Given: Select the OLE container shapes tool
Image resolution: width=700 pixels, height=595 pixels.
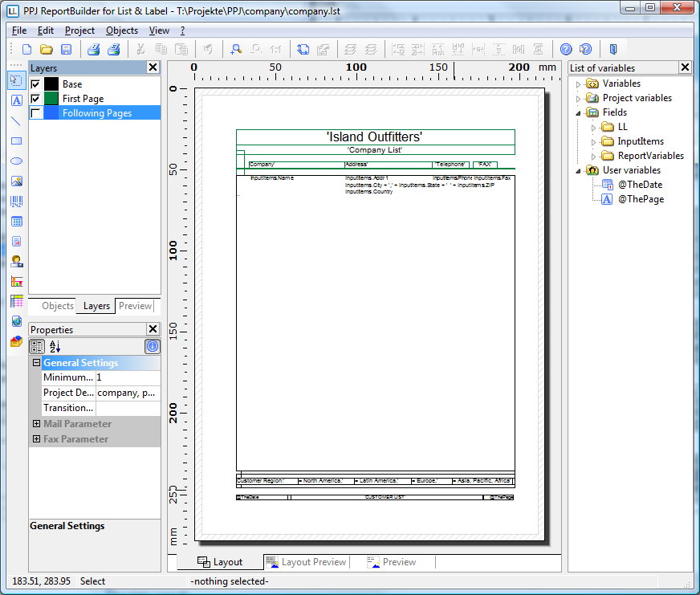Looking at the screenshot, I should [x=17, y=342].
